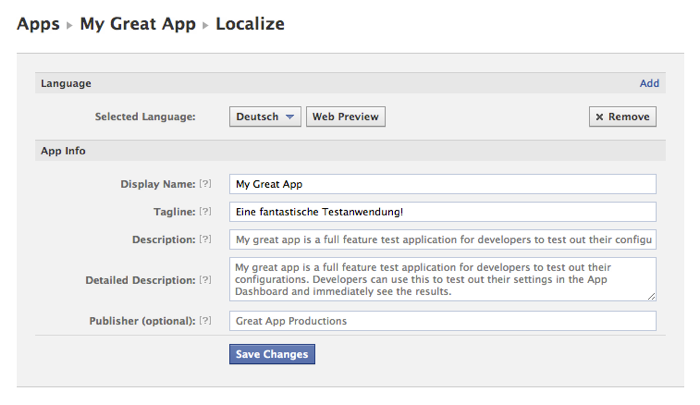
Task: Click inside the Detailed Description textarea
Action: coord(442,280)
